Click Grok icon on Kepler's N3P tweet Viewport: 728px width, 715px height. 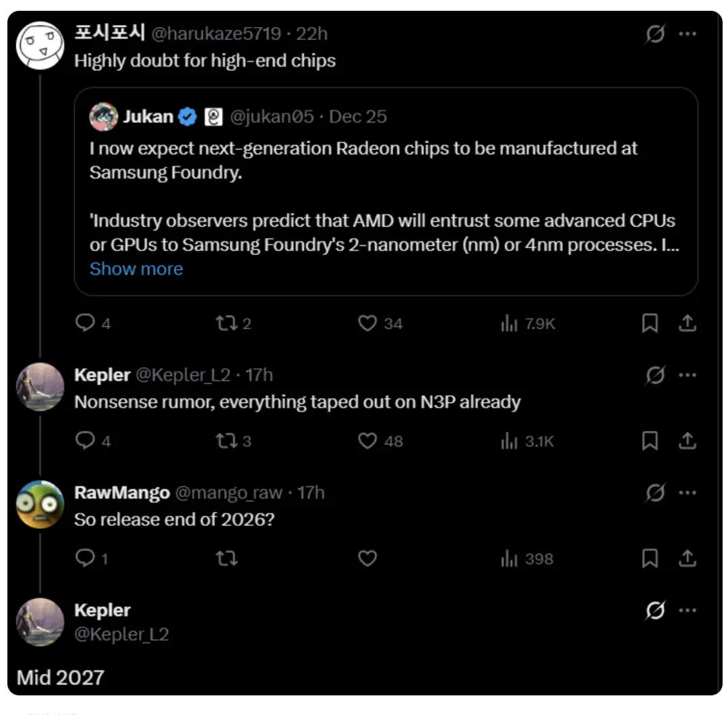[x=655, y=376]
